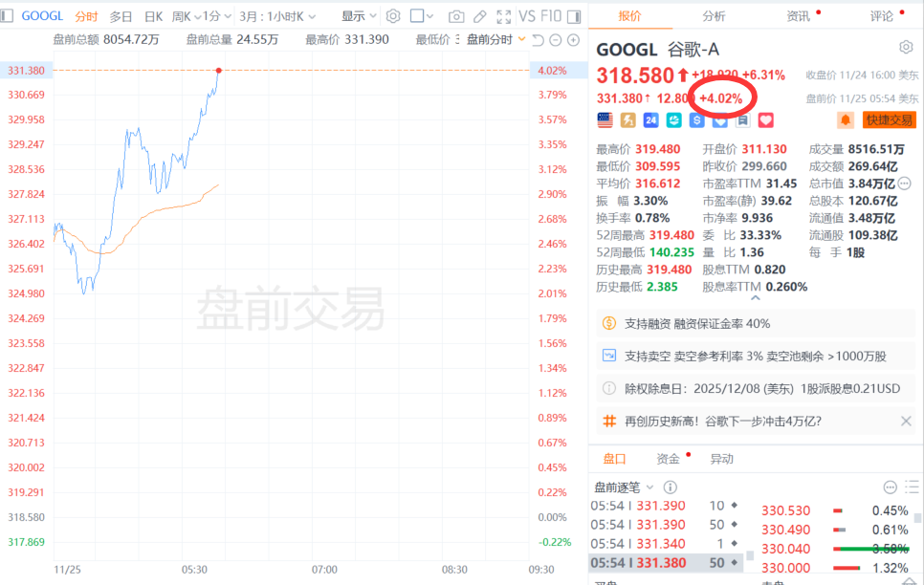This screenshot has width=924, height=585.
Task: Click the teal pie chart icon
Action: click(674, 120)
